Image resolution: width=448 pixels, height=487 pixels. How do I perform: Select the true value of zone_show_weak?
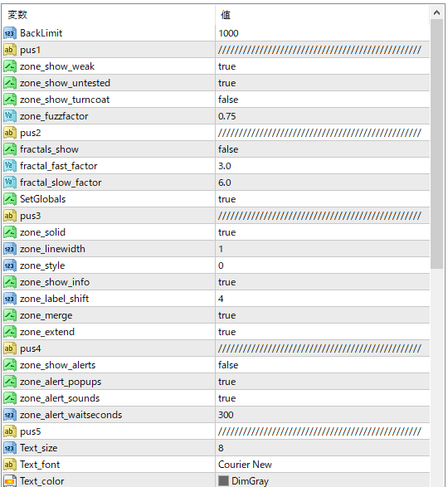click(226, 66)
